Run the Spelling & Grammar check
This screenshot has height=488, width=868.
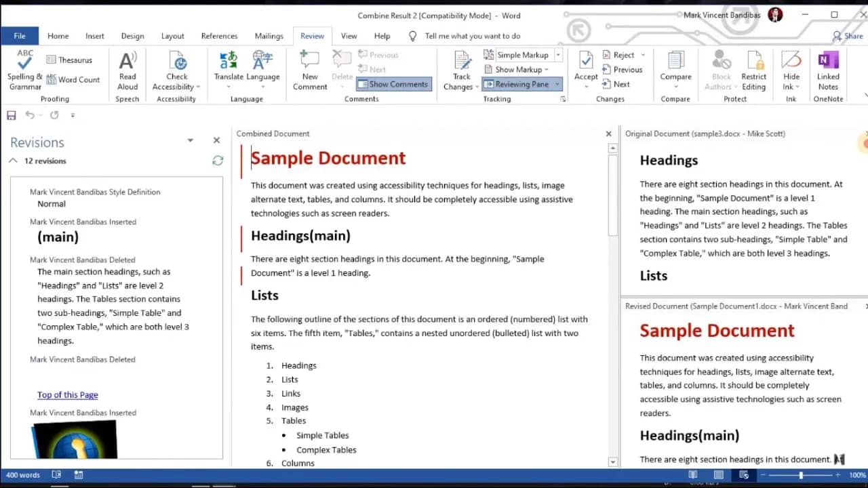(24, 70)
